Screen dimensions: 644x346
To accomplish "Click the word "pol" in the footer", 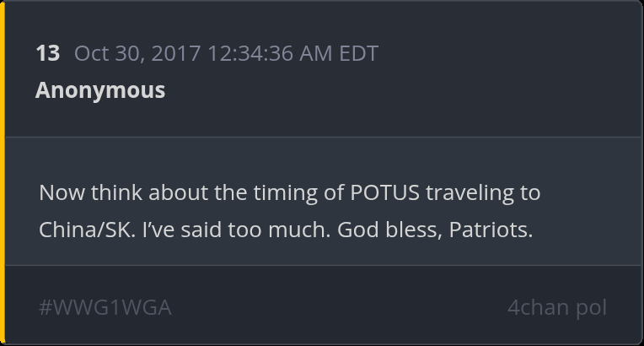I will (591, 307).
